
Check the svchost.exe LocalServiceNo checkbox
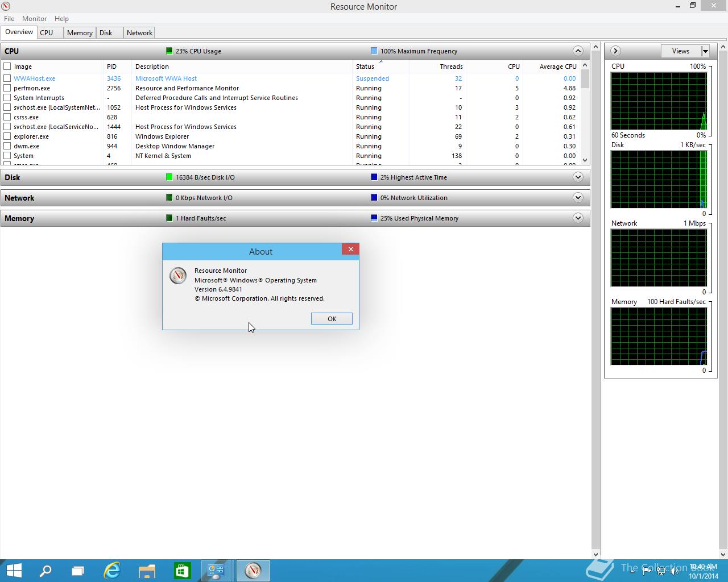pyautogui.click(x=7, y=127)
